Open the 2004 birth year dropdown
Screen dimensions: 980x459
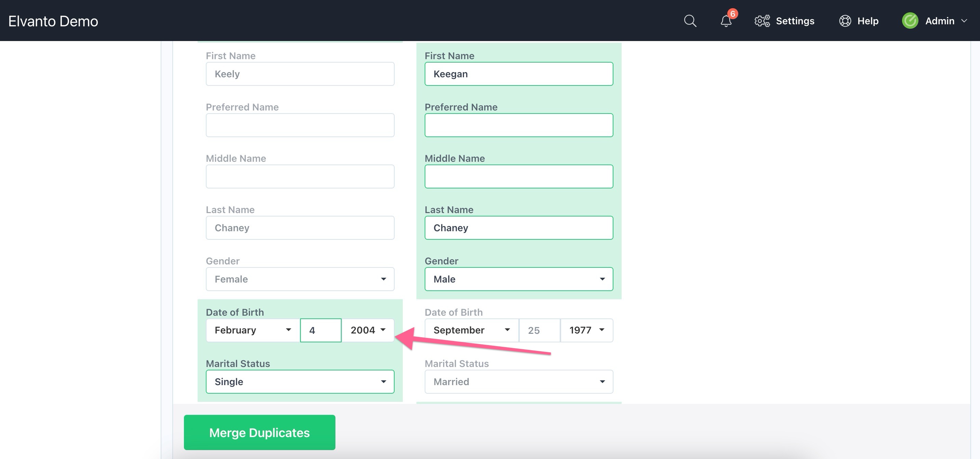368,330
